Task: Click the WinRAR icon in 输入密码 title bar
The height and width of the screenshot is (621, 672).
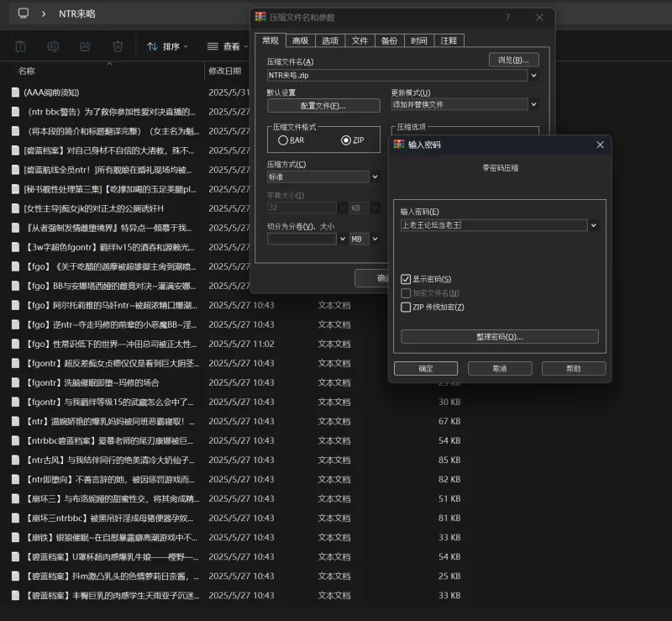Action: (x=399, y=145)
